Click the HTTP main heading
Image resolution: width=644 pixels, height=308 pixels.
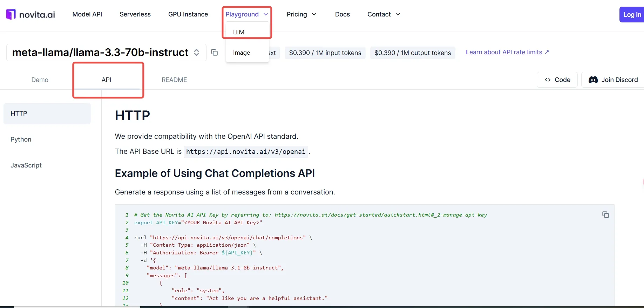pos(133,115)
